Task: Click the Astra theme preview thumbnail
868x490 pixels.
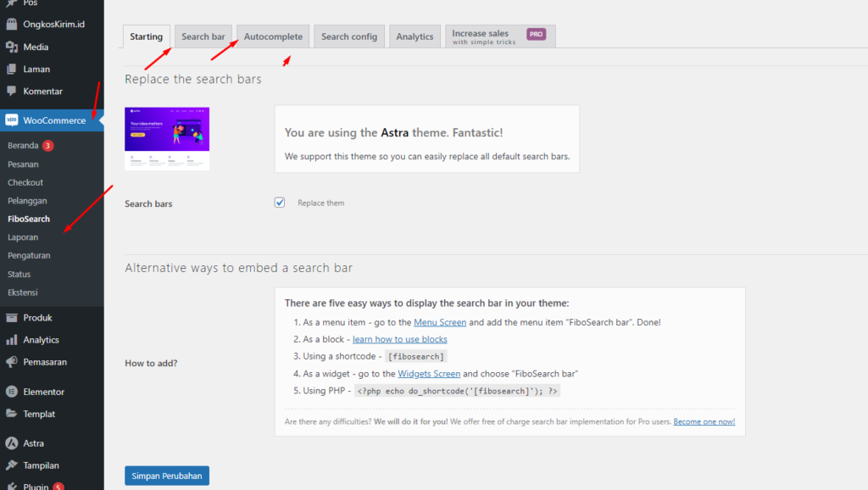Action: [167, 138]
